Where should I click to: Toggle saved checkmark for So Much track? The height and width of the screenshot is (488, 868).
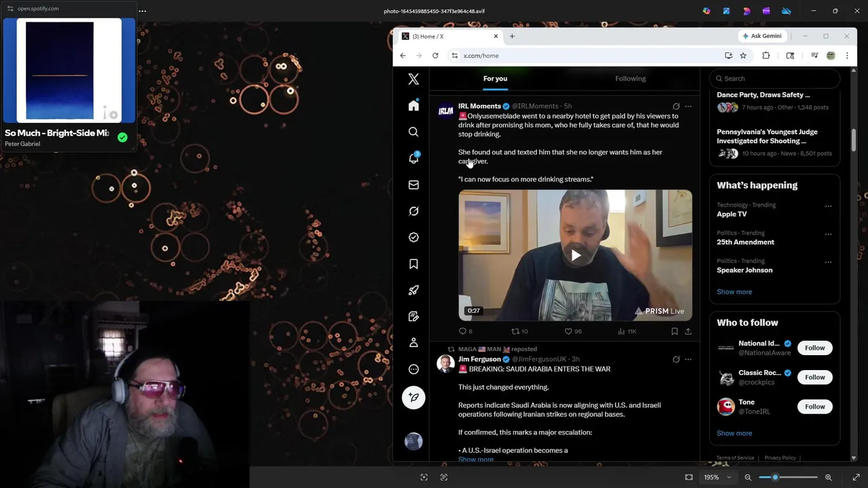point(122,137)
